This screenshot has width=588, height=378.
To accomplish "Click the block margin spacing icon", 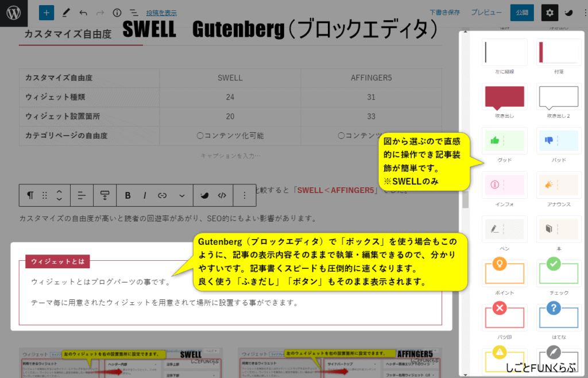I will pyautogui.click(x=105, y=195).
